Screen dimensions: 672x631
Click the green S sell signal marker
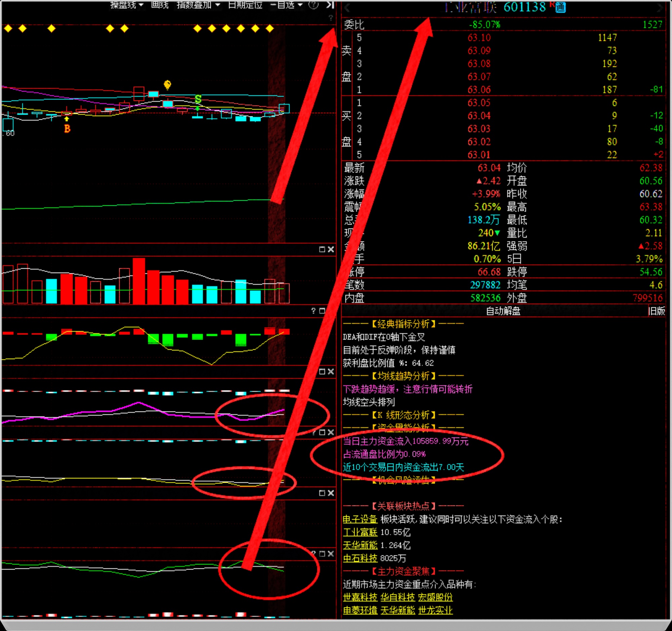(198, 99)
